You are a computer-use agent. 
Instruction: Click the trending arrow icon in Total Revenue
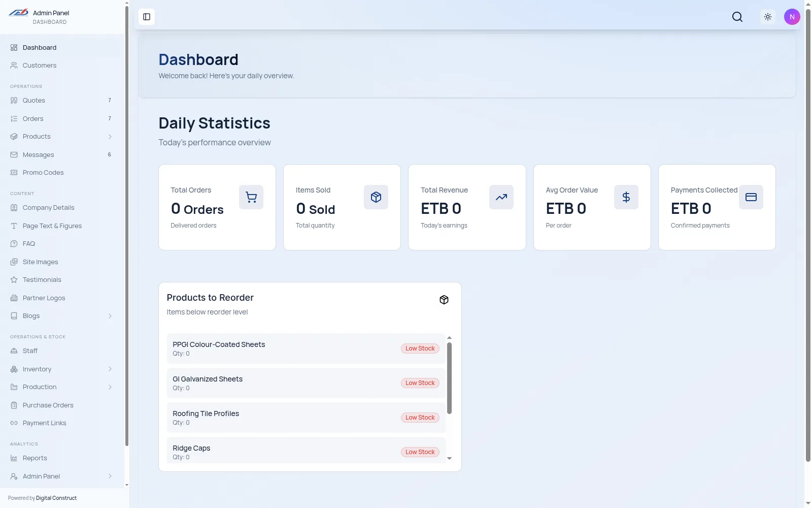tap(501, 197)
